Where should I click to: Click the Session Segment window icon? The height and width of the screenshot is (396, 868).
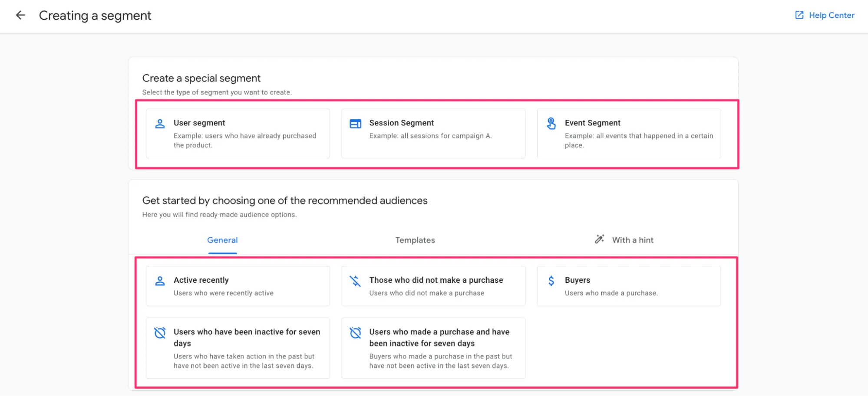pos(355,124)
